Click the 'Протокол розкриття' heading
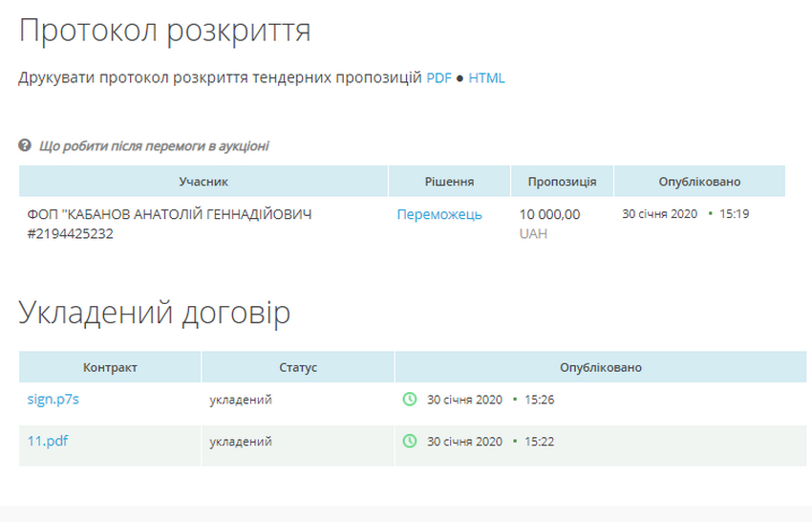The width and height of the screenshot is (812, 522). coord(164,30)
